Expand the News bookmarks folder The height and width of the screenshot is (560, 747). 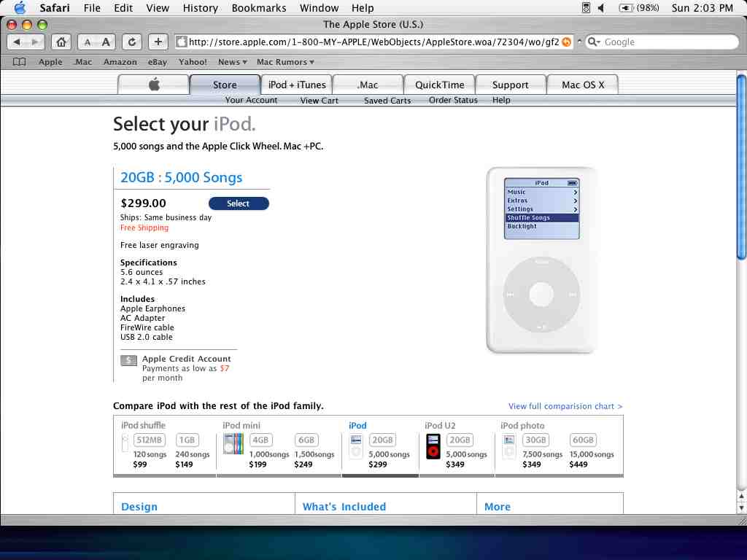(x=233, y=62)
